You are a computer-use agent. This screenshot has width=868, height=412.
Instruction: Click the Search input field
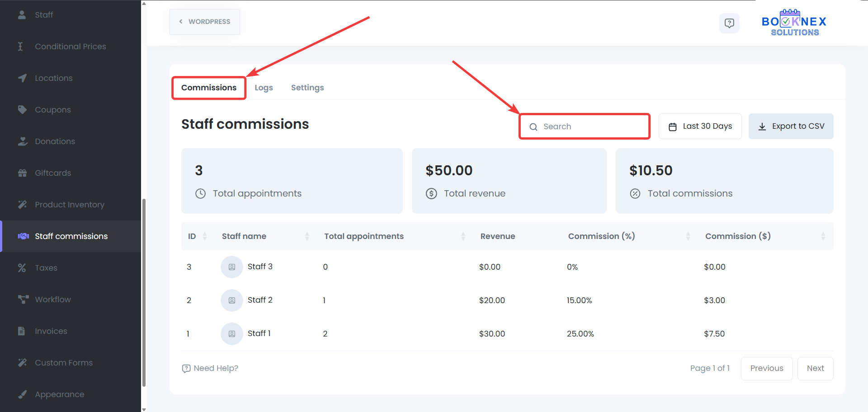pyautogui.click(x=588, y=126)
